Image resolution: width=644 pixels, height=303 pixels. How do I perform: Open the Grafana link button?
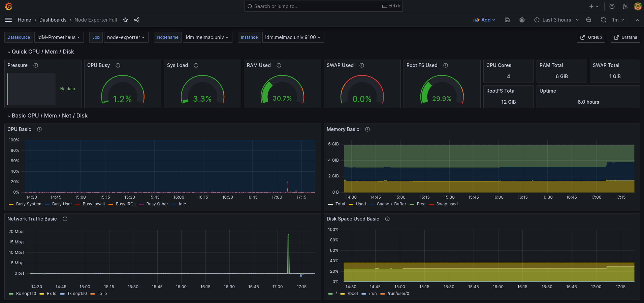point(625,37)
